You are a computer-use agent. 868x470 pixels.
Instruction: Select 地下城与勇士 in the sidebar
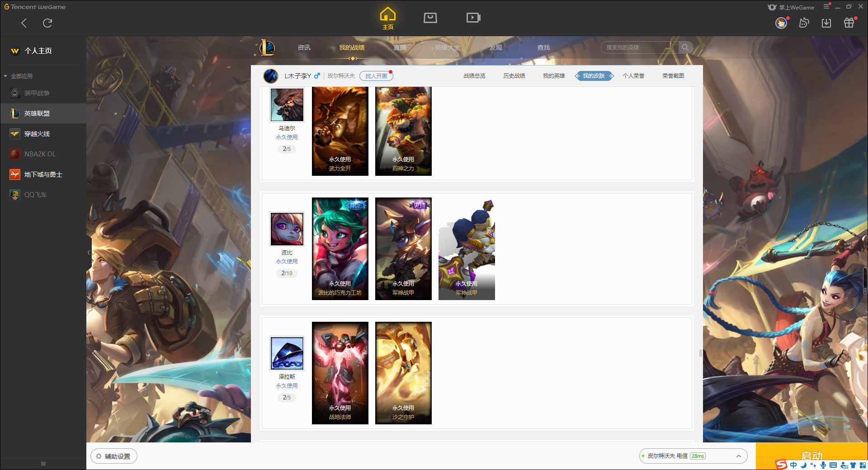point(43,174)
